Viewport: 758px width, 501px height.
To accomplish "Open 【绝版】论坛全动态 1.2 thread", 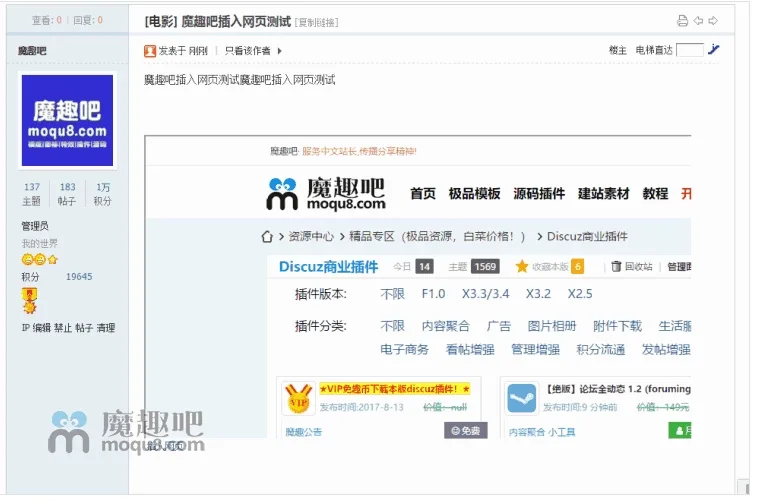I will pos(618,389).
